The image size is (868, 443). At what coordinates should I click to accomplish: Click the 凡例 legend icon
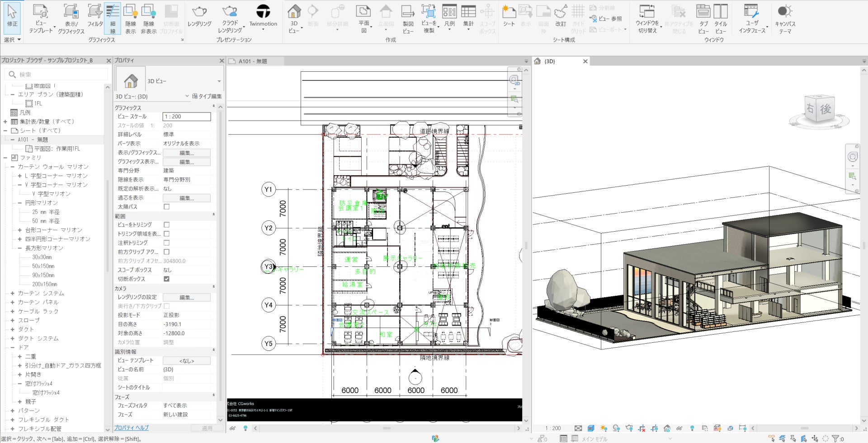449,13
